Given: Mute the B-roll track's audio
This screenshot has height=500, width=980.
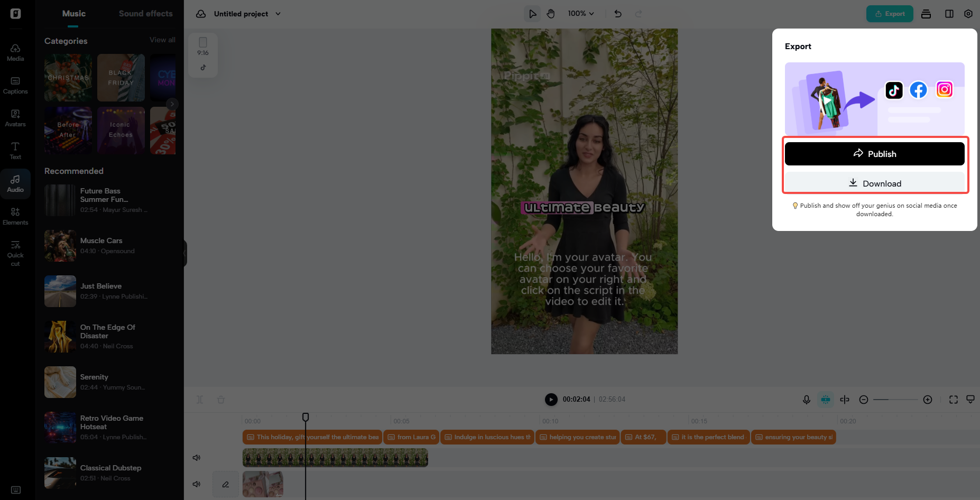Looking at the screenshot, I should pyautogui.click(x=197, y=484).
